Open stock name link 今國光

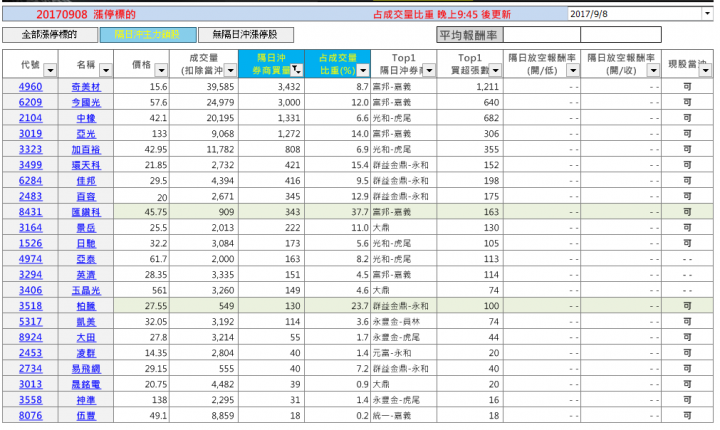(86, 102)
